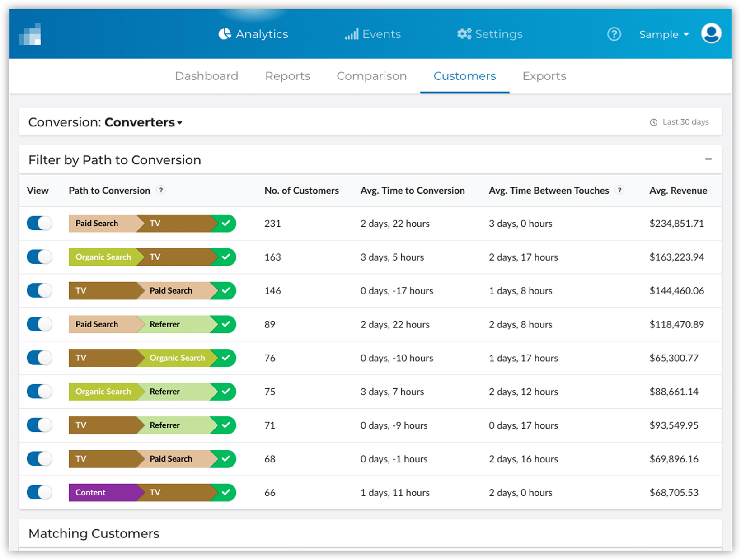The image size is (741, 560).
Task: Click the green checkmark on the 163-customer row
Action: point(226,257)
